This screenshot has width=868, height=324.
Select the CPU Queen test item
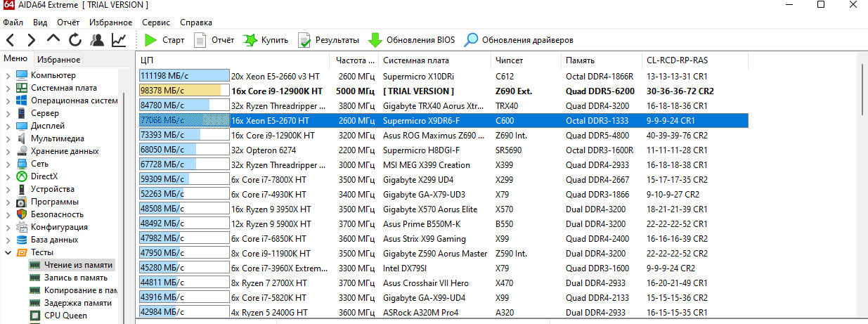pyautogui.click(x=65, y=316)
